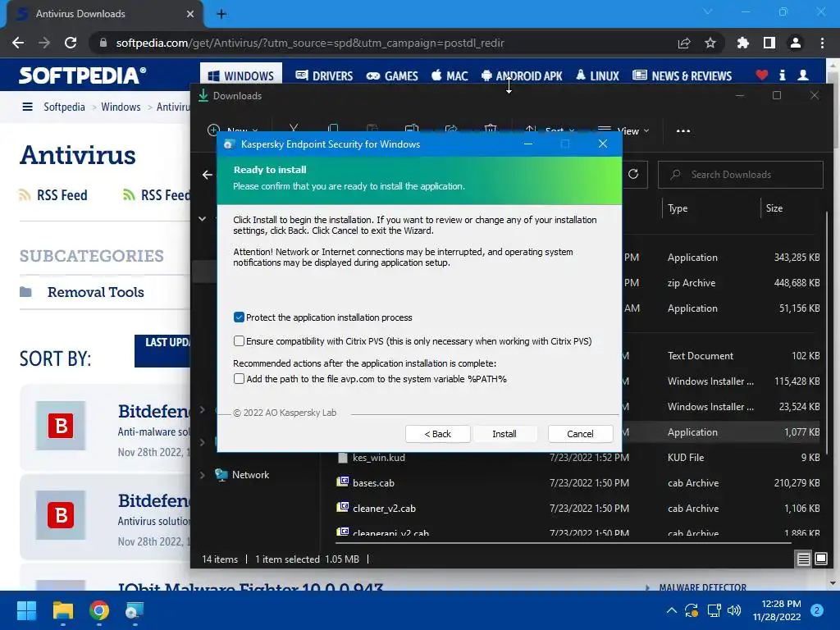Open Kaspersky installer taskbar icon

tap(135, 610)
